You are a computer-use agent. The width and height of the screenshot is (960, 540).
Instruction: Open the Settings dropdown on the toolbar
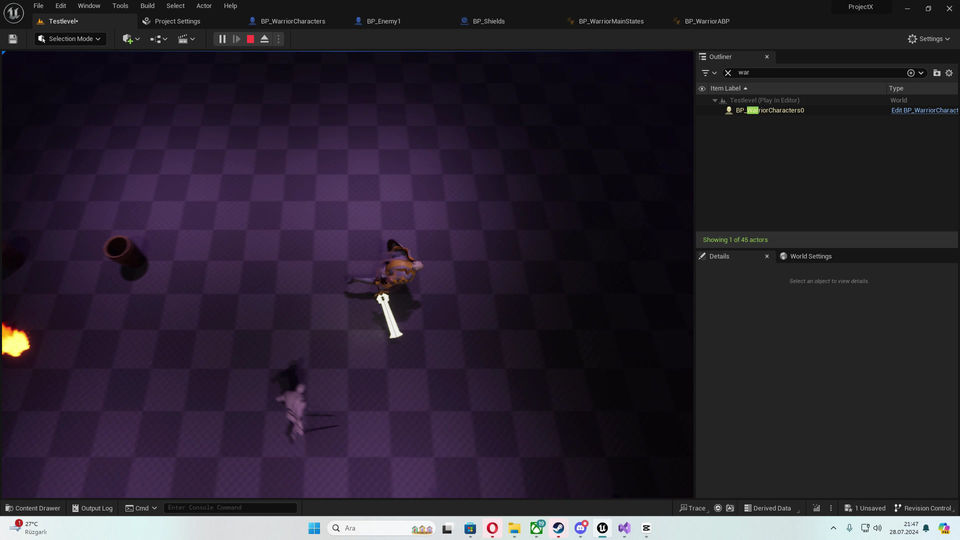click(929, 39)
